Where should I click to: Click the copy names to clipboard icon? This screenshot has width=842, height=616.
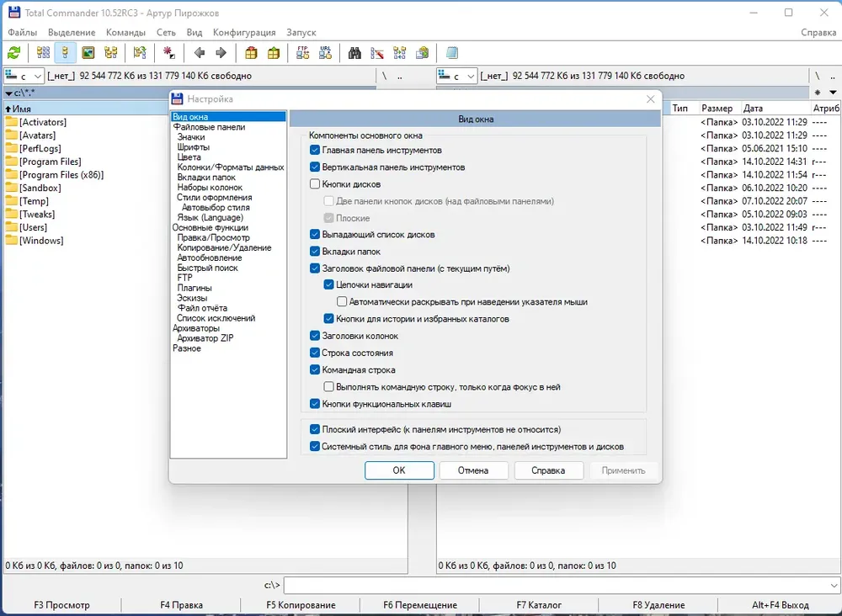(422, 52)
